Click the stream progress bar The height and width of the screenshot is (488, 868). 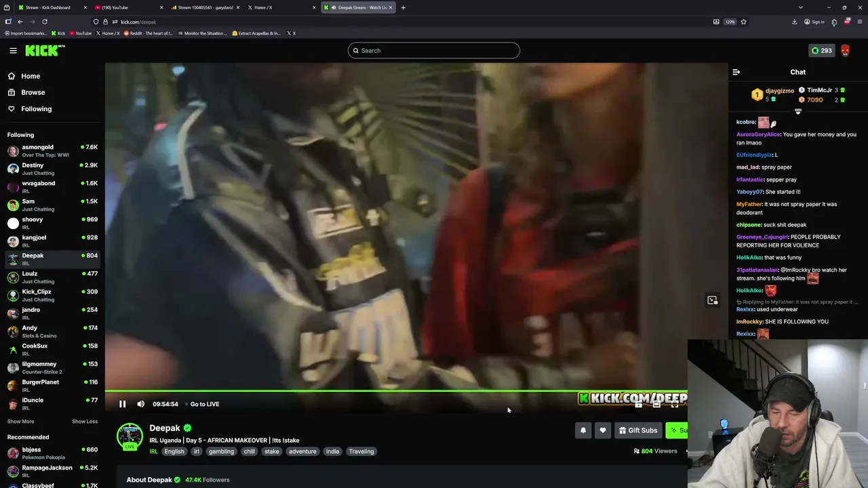(x=396, y=391)
